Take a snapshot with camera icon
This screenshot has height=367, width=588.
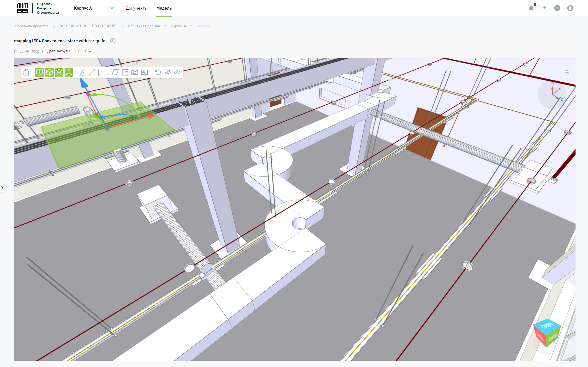tap(135, 72)
